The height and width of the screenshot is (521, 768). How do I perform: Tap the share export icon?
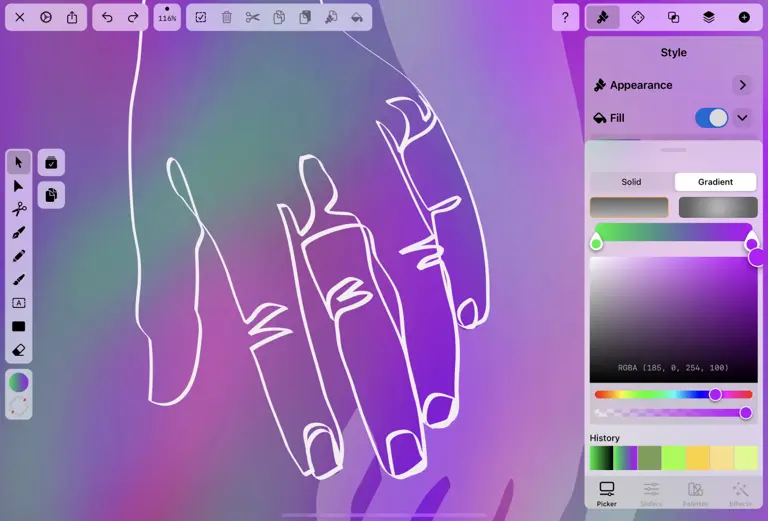tap(72, 18)
